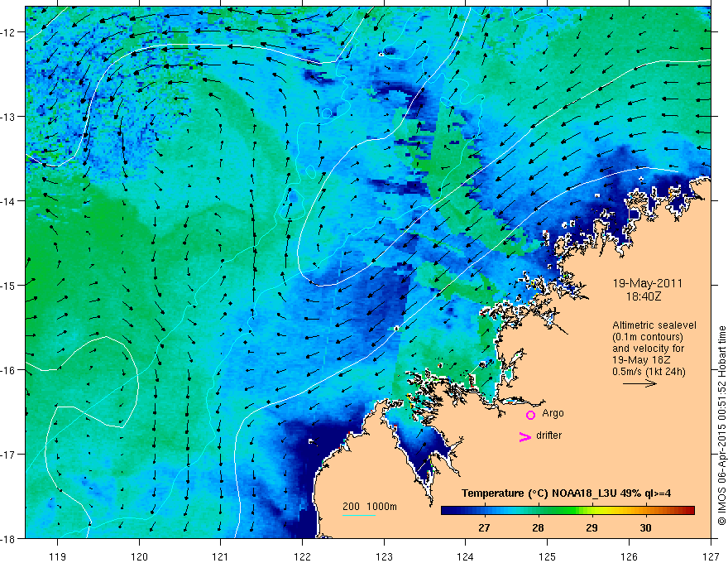Select the 19-May-2011 date label
The width and height of the screenshot is (728, 563).
click(647, 283)
